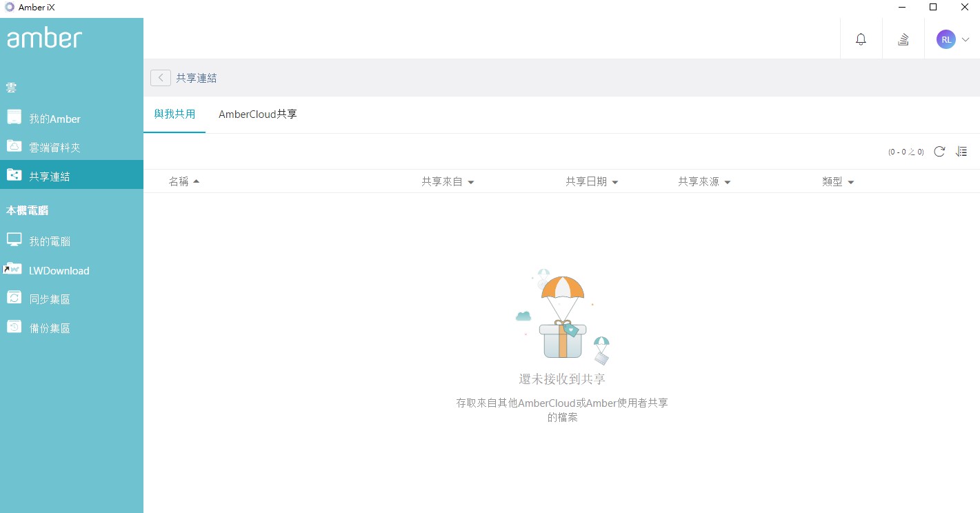This screenshot has width=980, height=513.
Task: Expand the 共享來源 column dropdown
Action: (x=728, y=182)
